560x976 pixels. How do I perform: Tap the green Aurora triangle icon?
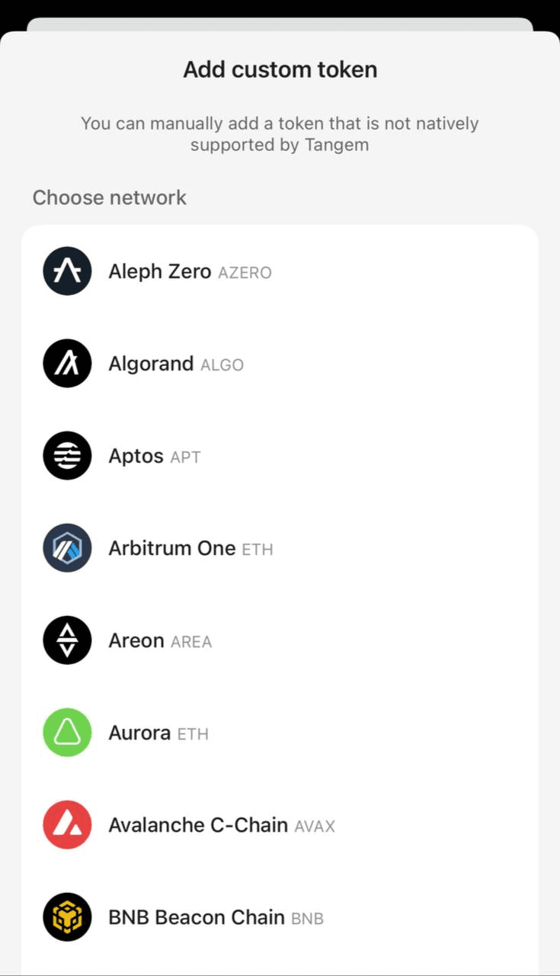pos(67,733)
